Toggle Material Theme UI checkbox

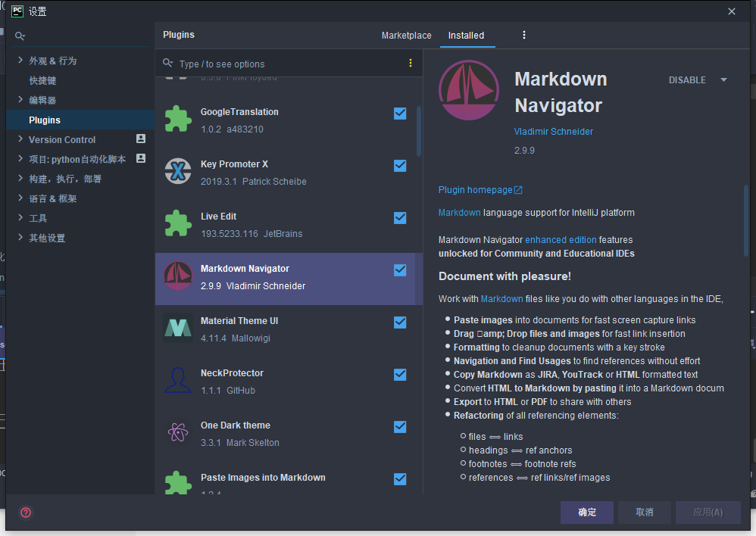click(400, 323)
